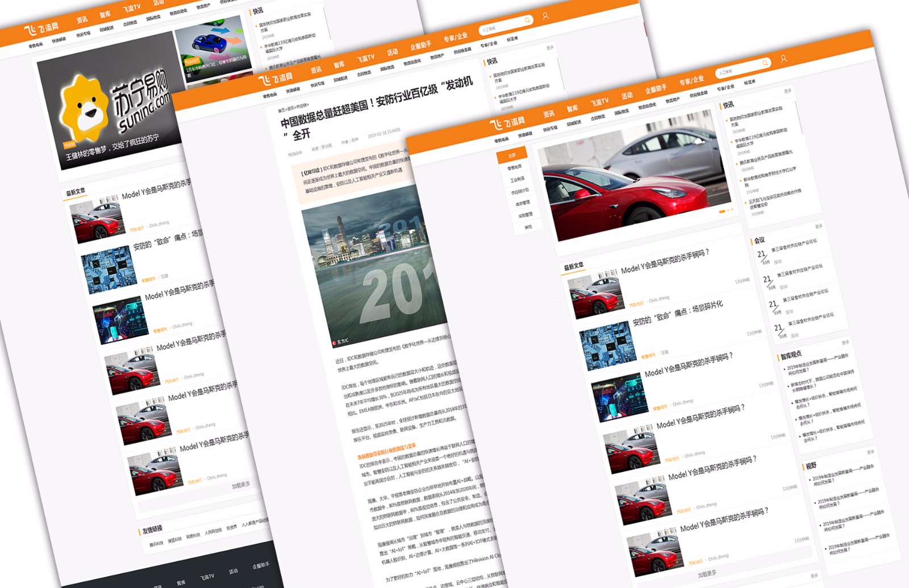The width and height of the screenshot is (909, 588).
Task: Click the search magnifier icon in the front-most page header
Action: (x=765, y=62)
